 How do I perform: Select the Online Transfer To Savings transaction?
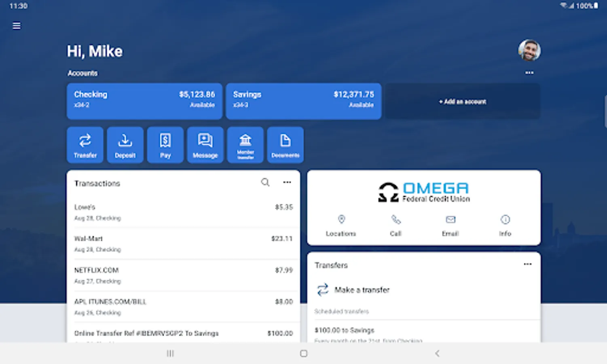[184, 333]
